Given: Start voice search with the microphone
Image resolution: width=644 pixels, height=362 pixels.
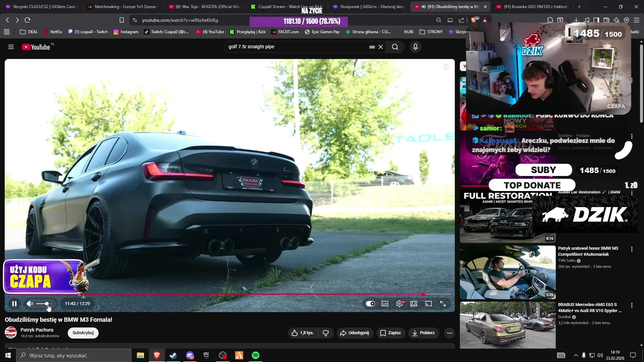Looking at the screenshot, I should [x=415, y=47].
